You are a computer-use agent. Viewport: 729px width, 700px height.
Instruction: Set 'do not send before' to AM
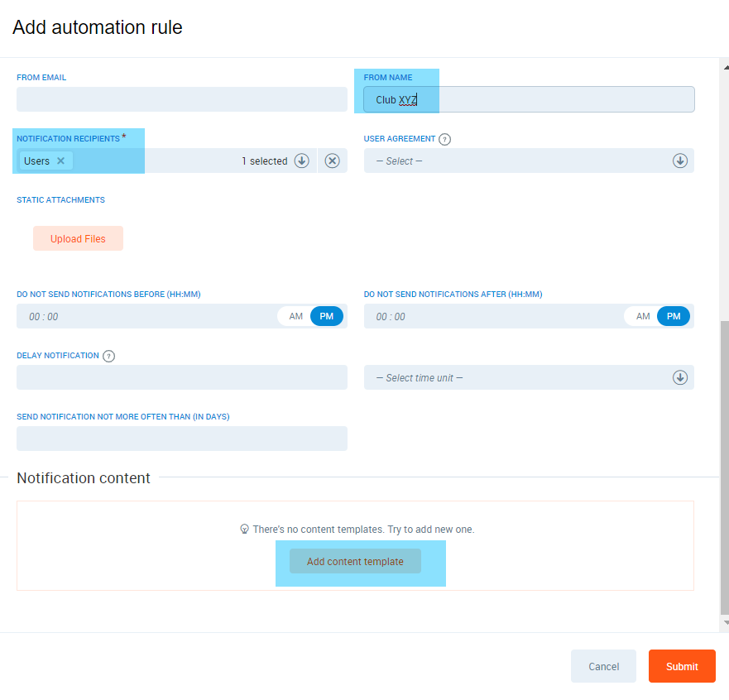click(x=295, y=317)
